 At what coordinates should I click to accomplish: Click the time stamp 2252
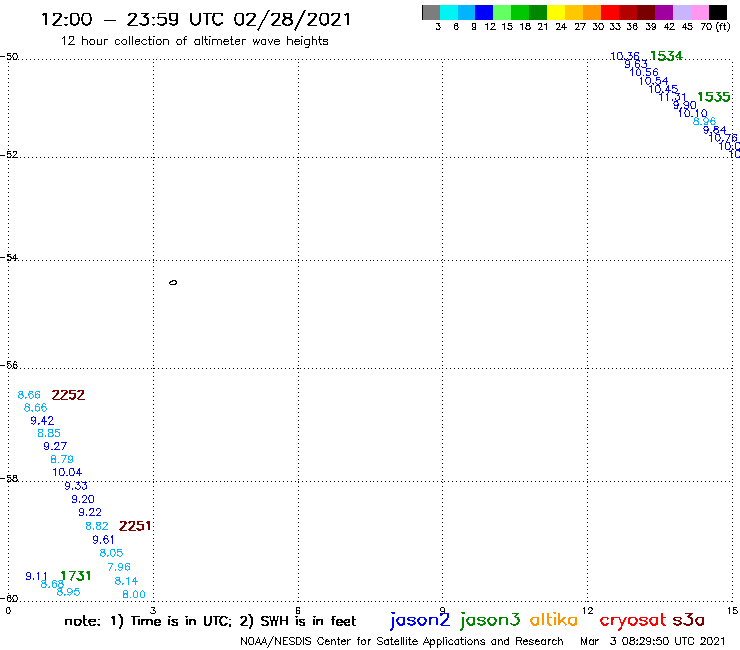68,395
